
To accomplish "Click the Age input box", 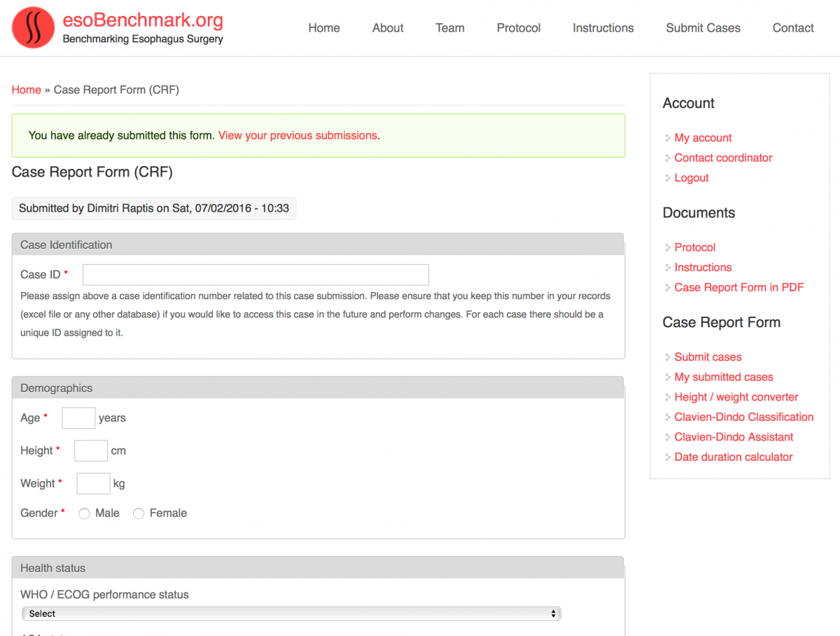I will [78, 418].
